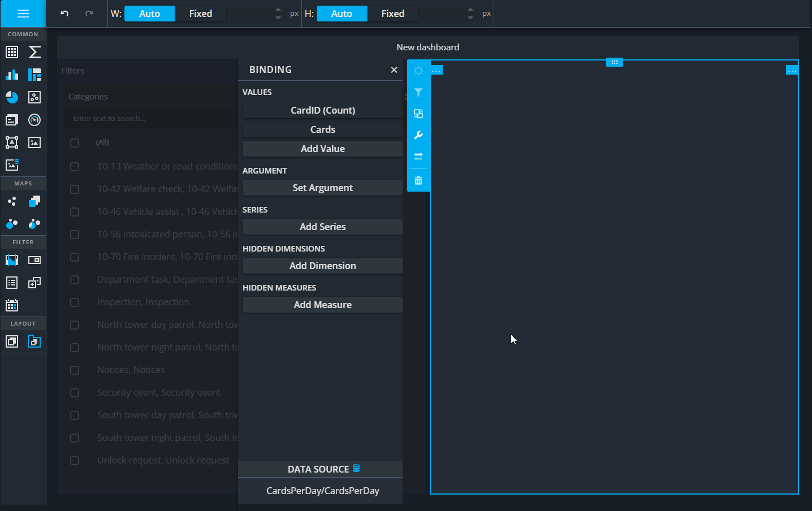
Task: Insert a Range Filter item
Action: 12,260
